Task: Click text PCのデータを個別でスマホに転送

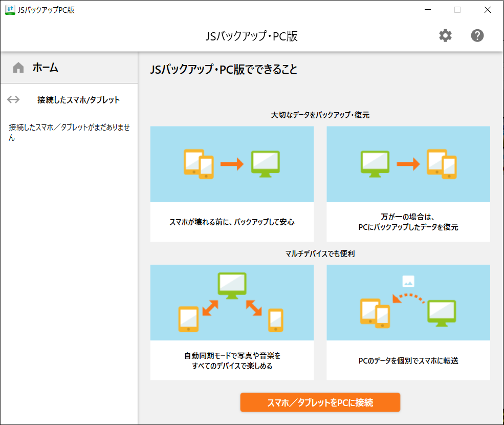Action: [408, 360]
